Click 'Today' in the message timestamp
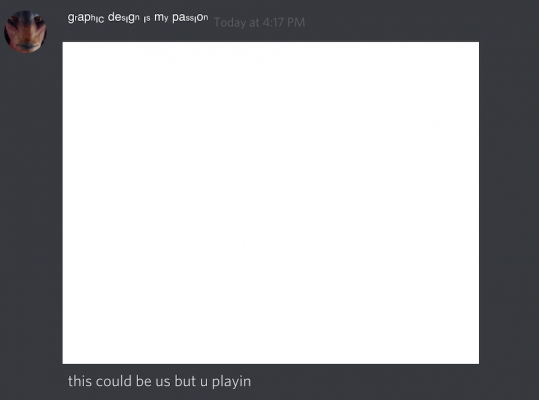 [x=230, y=23]
